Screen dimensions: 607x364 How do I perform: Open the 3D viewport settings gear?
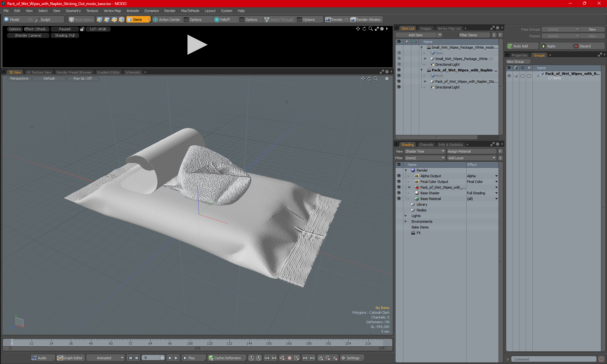(387, 79)
